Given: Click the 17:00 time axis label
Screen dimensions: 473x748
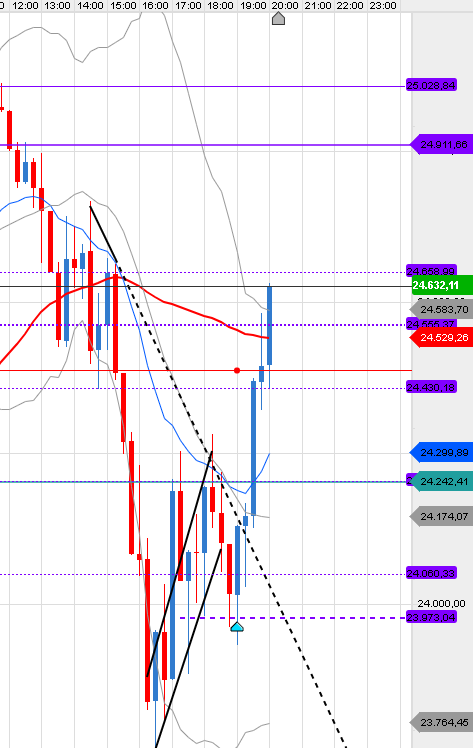Looking at the screenshot, I should point(188,6).
